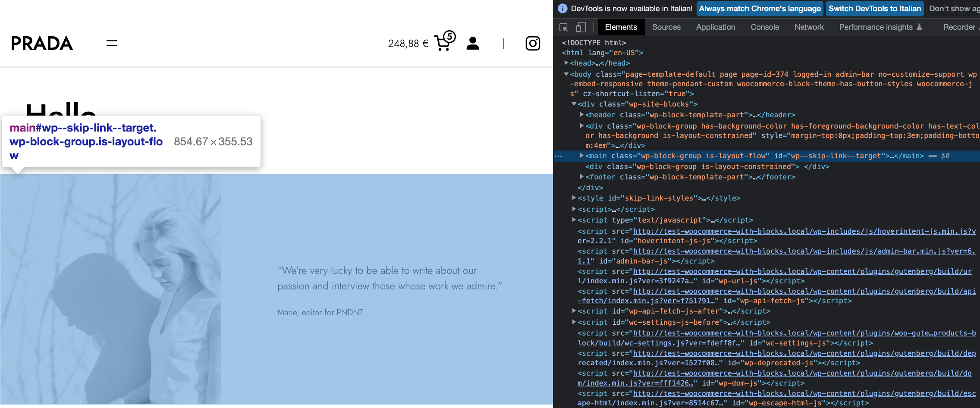Screen dimensions: 980x408
Task: Expand the wp-api-fetch-js-after script node
Action: pos(574,311)
